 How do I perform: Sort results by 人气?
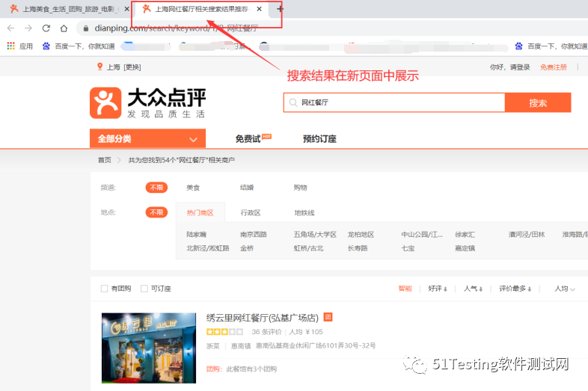[x=473, y=289]
